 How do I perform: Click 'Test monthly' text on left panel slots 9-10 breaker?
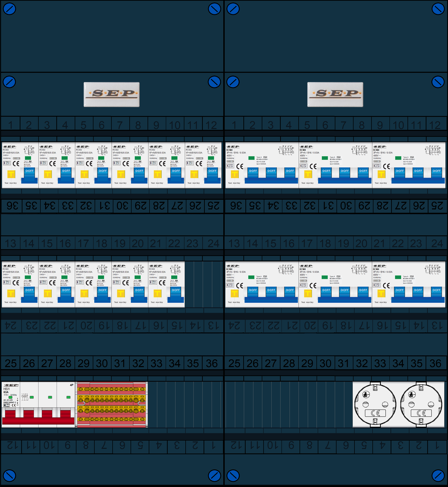[x=157, y=183]
